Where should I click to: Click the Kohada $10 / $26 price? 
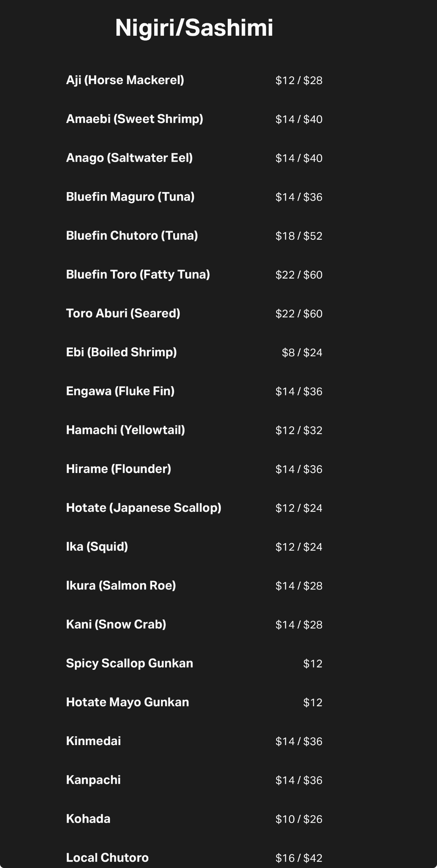click(299, 819)
